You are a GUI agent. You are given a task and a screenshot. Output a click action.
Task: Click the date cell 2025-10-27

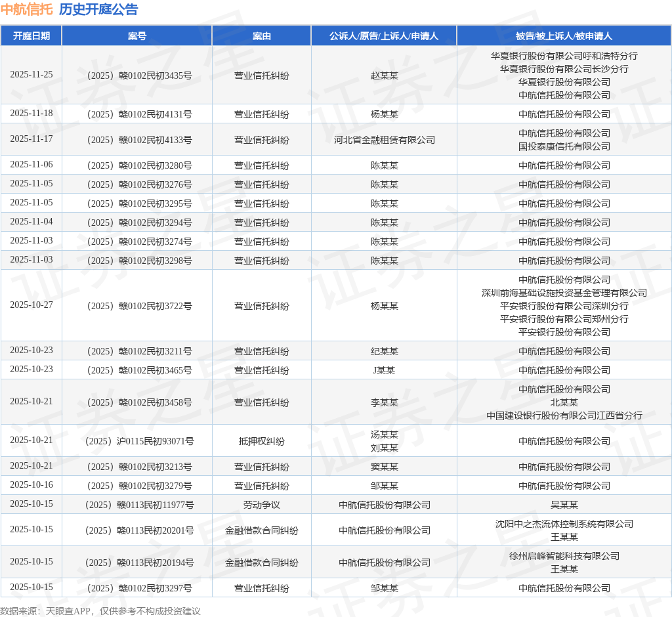(x=31, y=305)
